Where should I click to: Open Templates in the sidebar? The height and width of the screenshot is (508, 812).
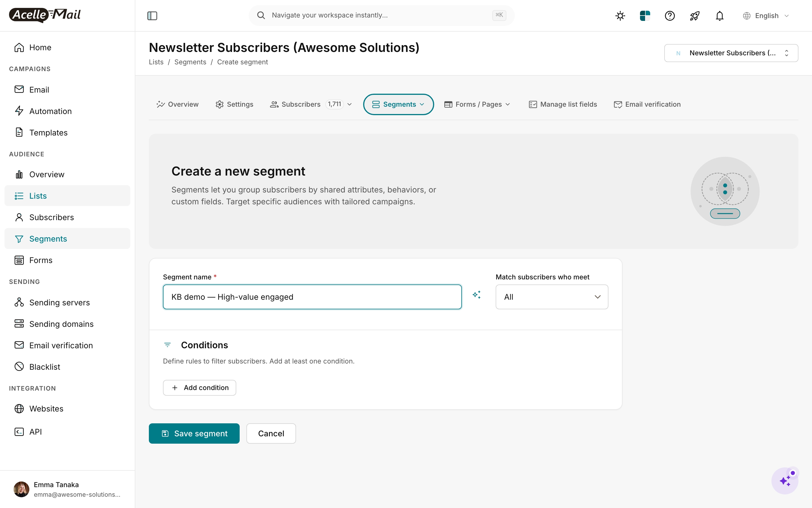coord(67,133)
